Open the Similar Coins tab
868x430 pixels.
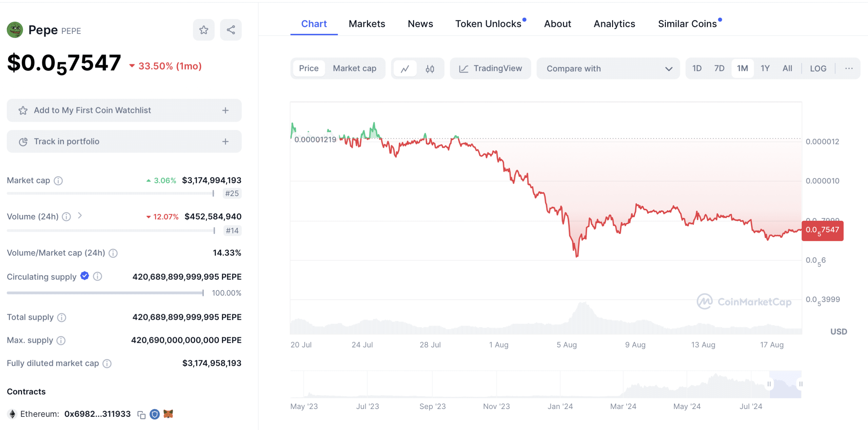[688, 24]
